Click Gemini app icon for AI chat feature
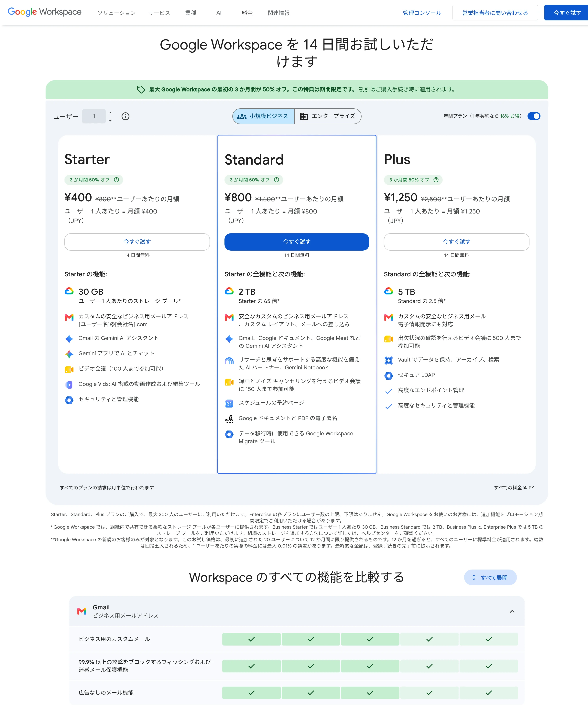This screenshot has height=707, width=588. point(69,354)
